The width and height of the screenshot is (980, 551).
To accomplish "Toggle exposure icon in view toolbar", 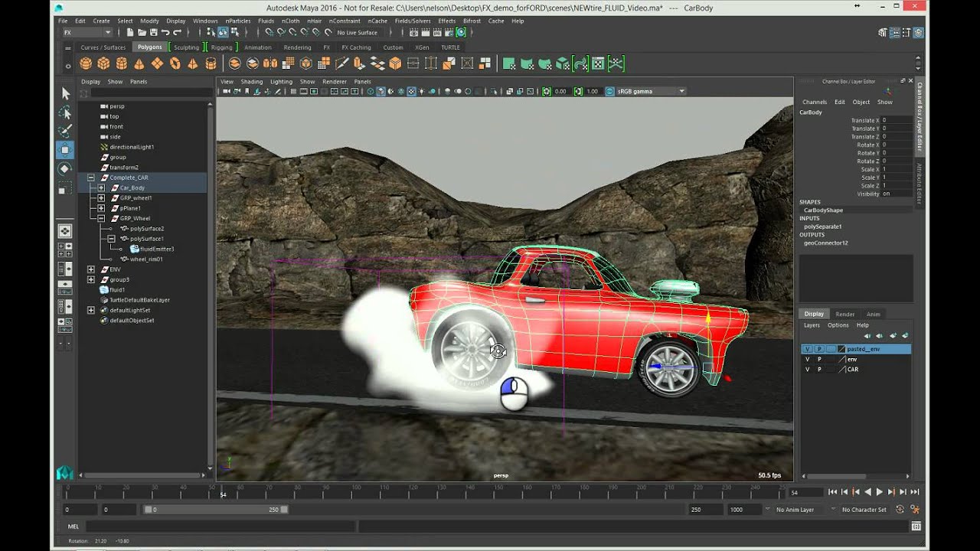I will [x=547, y=91].
